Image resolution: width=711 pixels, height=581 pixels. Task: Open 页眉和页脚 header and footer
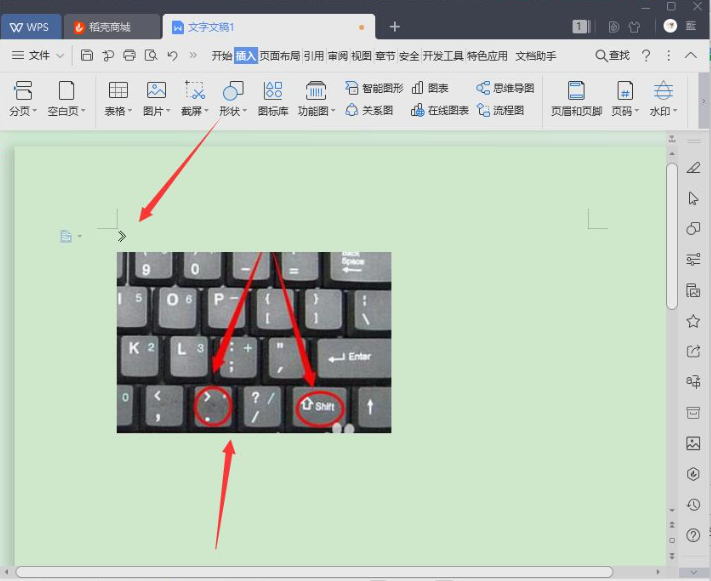coord(576,98)
